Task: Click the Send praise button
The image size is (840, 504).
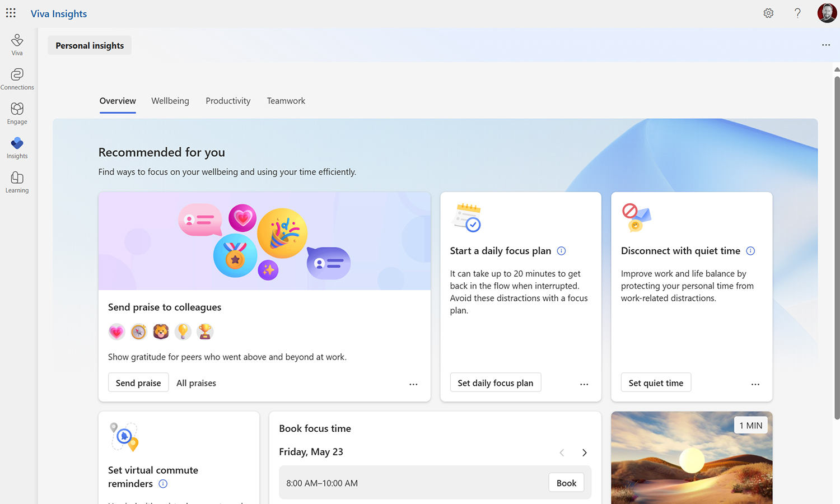Action: 138,382
